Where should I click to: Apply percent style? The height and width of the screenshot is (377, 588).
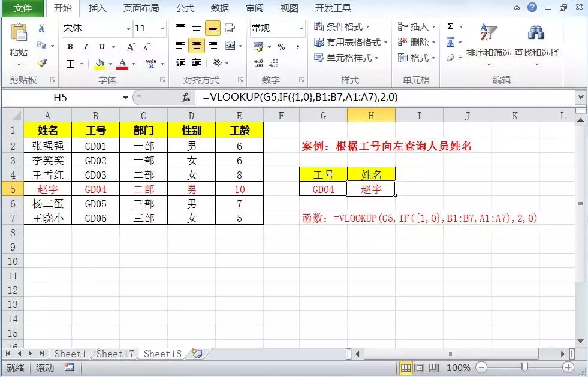pyautogui.click(x=281, y=47)
